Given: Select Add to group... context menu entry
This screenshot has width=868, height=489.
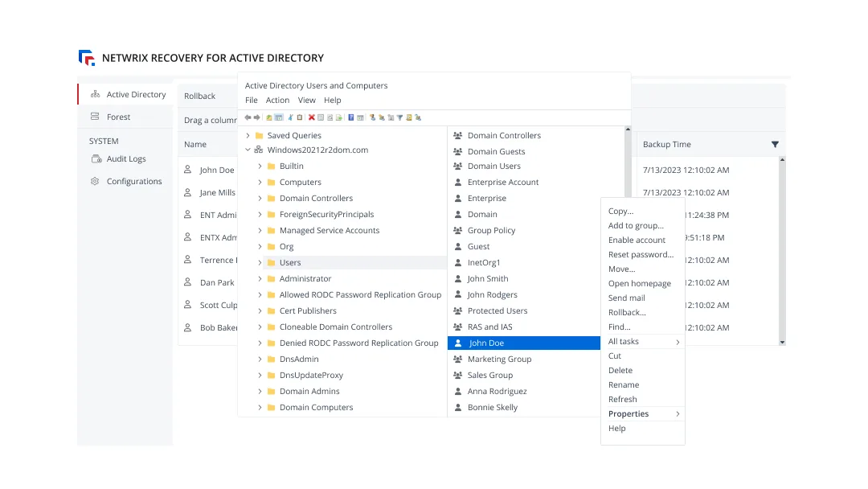Looking at the screenshot, I should pos(636,225).
